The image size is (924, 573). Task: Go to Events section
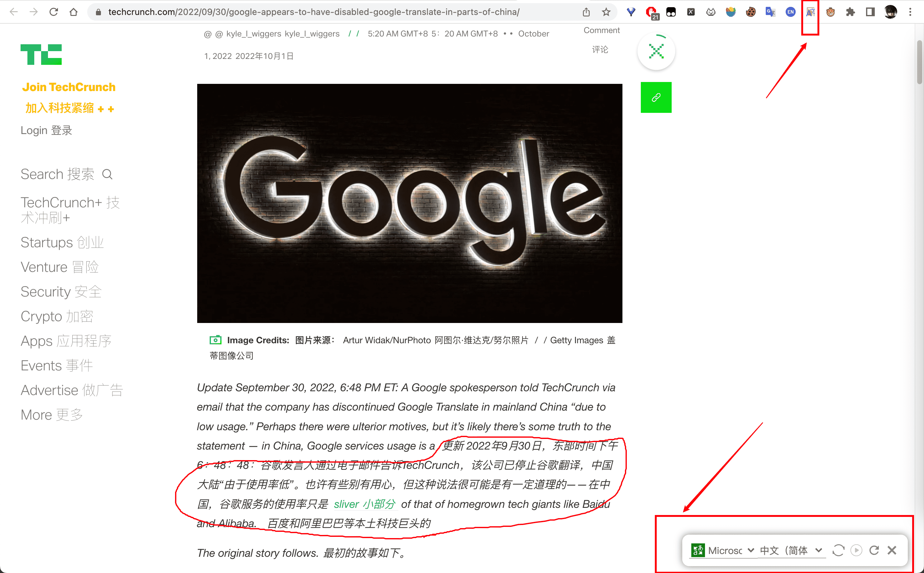pos(57,365)
